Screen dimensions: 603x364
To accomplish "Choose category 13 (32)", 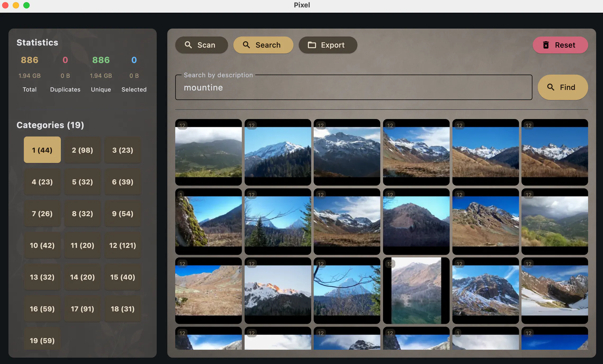I will tap(42, 277).
